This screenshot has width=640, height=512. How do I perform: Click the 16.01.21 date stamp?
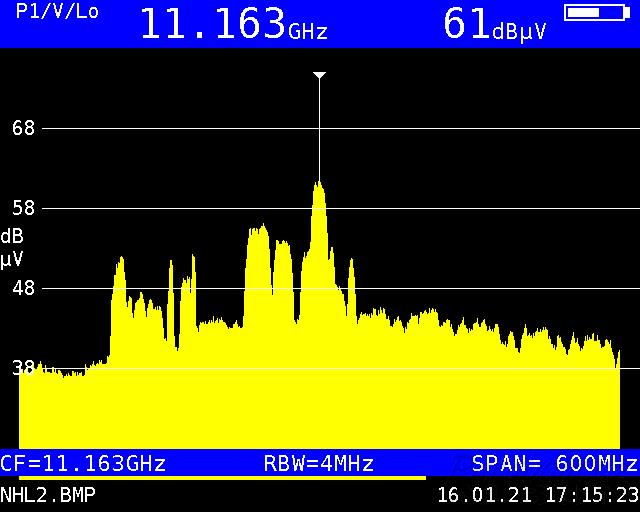pyautogui.click(x=484, y=495)
